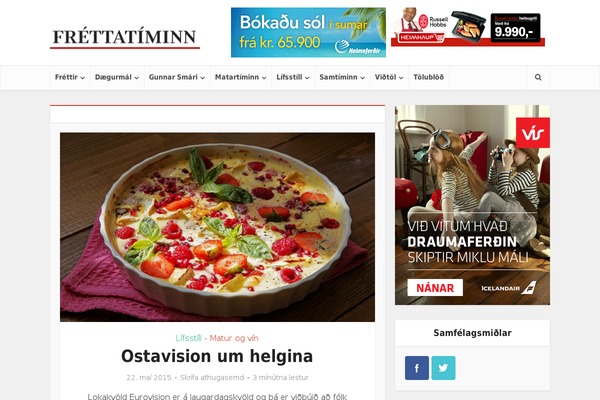600x400 pixels.
Task: Open the search magnifier icon
Action: point(538,77)
